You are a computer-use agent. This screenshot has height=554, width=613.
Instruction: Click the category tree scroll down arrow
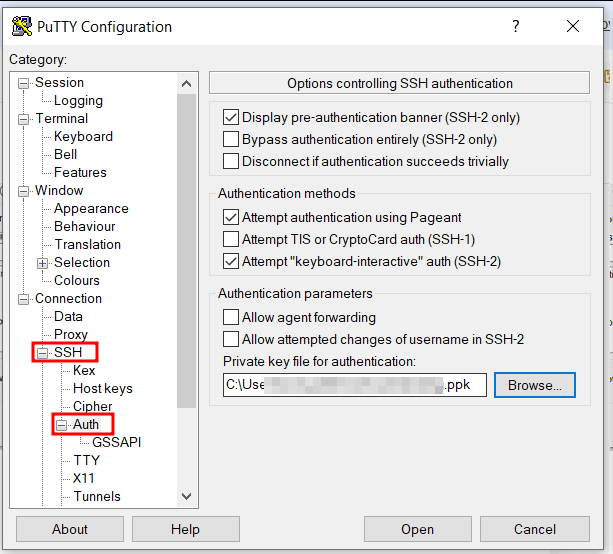(186, 497)
